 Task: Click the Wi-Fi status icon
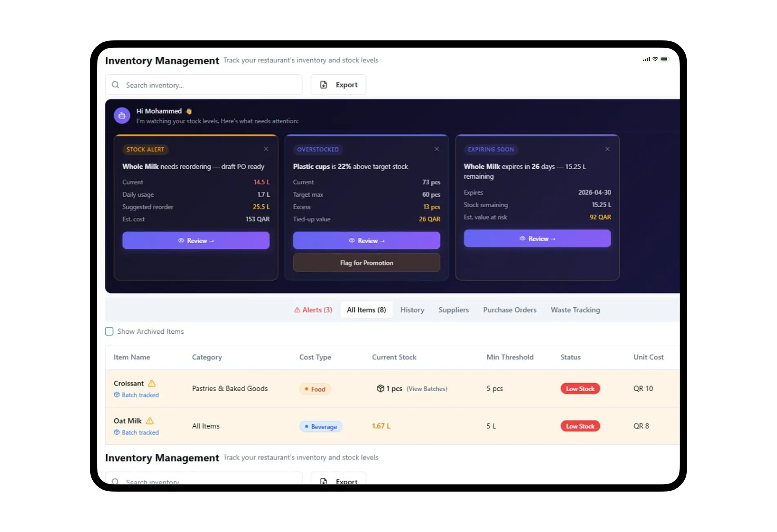click(655, 59)
